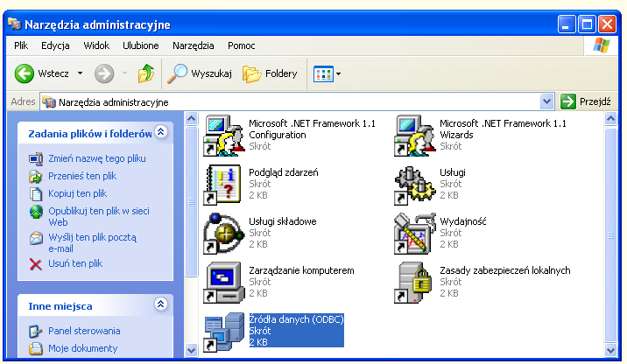Viewport: 627px width, 364px height.
Task: Go back with the green Wstecz arrow
Action: coord(24,73)
